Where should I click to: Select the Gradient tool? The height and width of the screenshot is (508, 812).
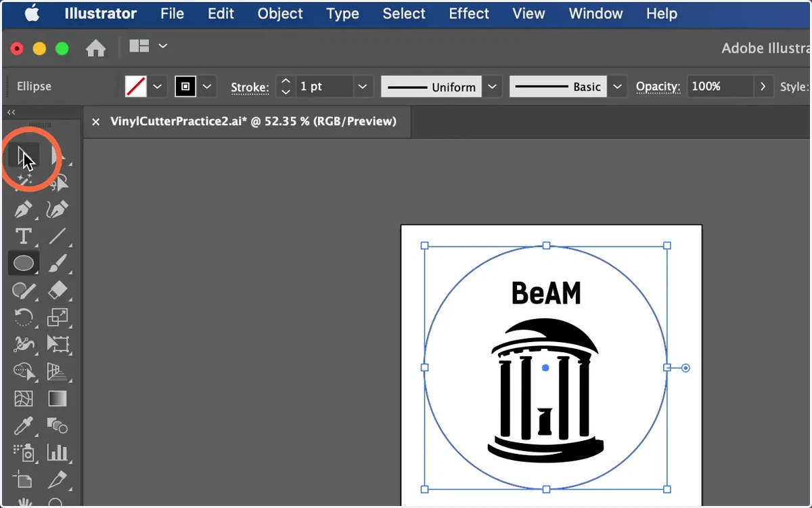point(58,398)
